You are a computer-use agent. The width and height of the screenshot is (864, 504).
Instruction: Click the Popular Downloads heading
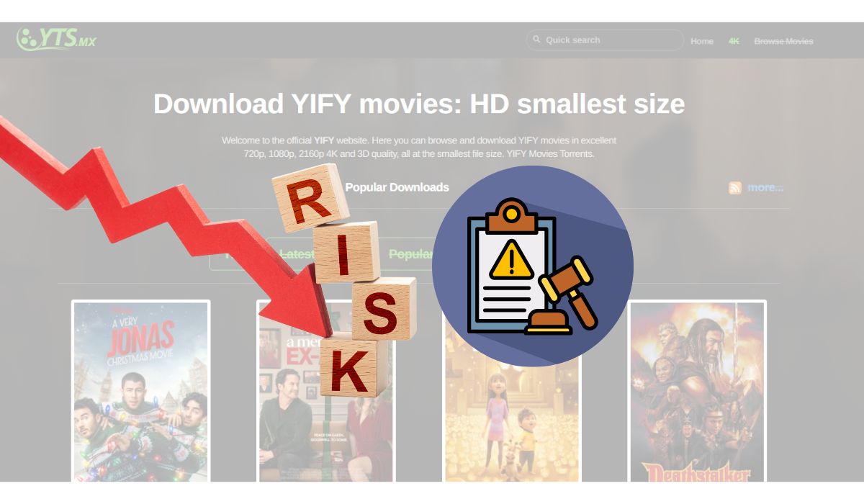coord(397,187)
